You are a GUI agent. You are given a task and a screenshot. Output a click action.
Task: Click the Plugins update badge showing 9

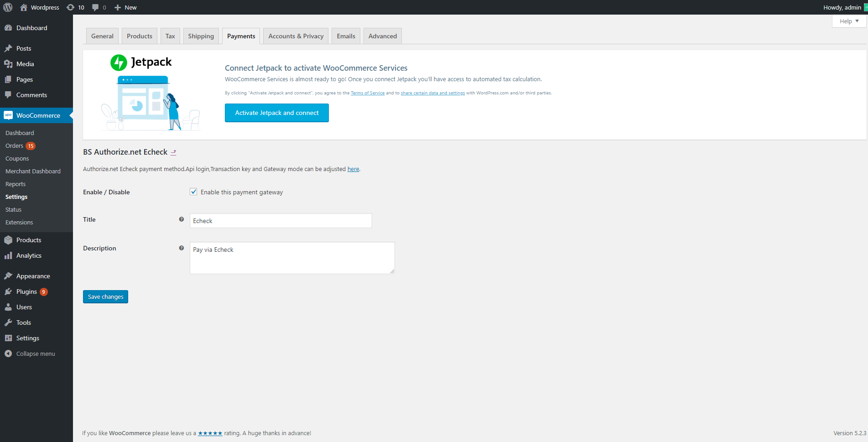pyautogui.click(x=44, y=292)
